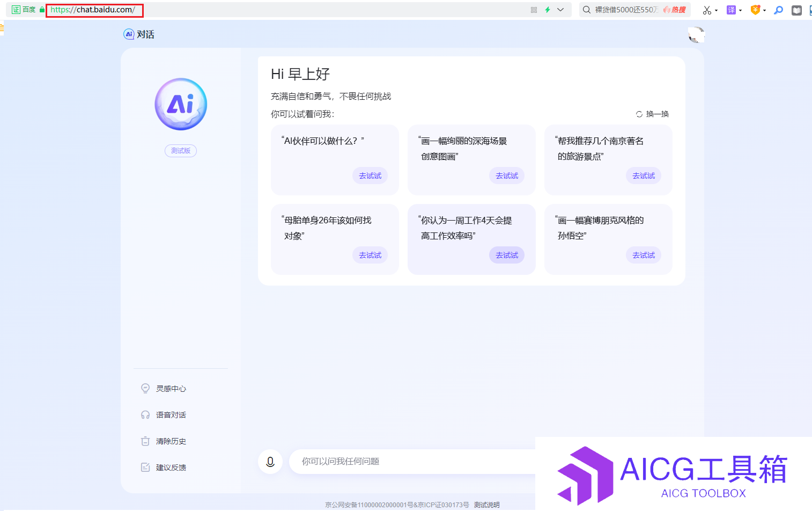This screenshot has width=812, height=511.
Task: Click the 测试说明 link in footer
Action: 486,505
